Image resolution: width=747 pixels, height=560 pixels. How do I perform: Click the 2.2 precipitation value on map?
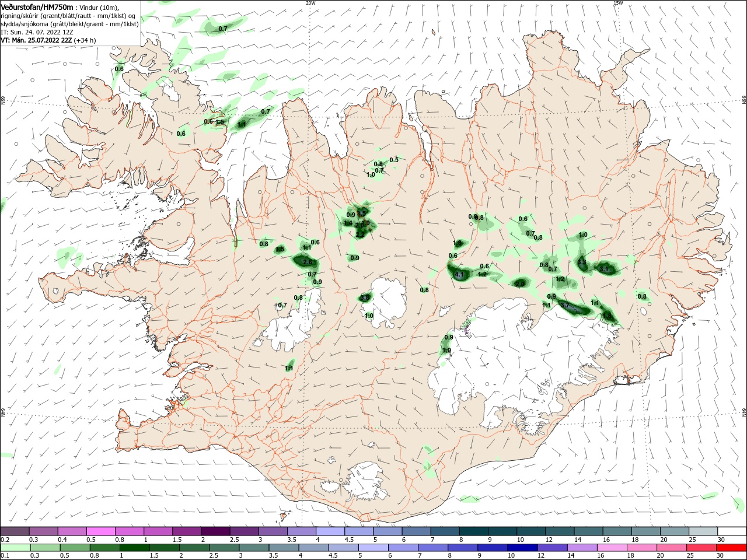(359, 235)
